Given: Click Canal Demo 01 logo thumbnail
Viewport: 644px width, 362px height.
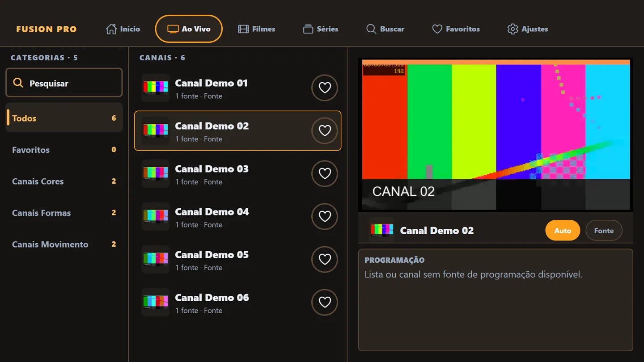Looking at the screenshot, I should pyautogui.click(x=156, y=88).
